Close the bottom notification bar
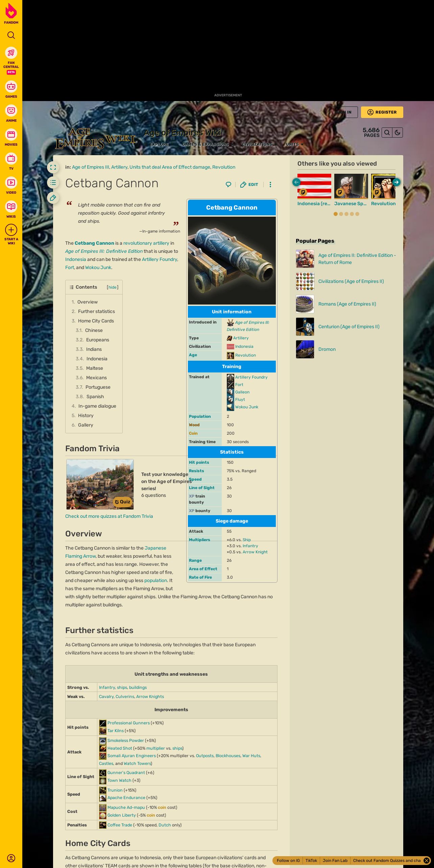 pyautogui.click(x=427, y=861)
